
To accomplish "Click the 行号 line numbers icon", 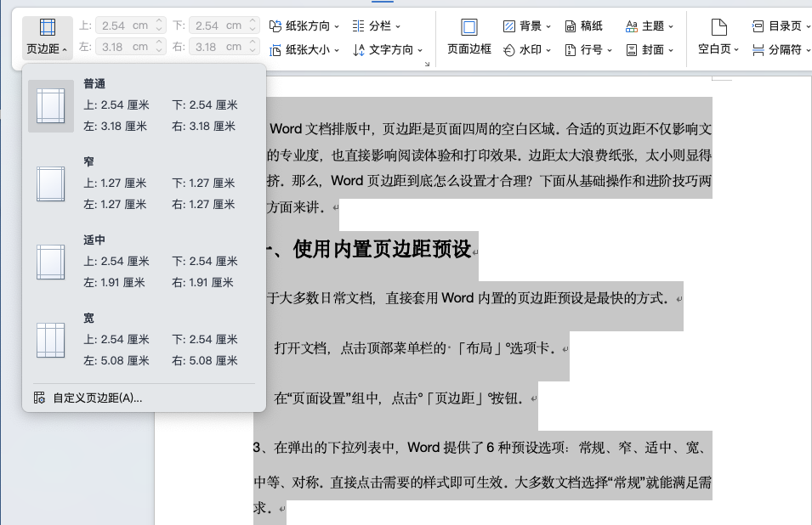I will point(571,49).
